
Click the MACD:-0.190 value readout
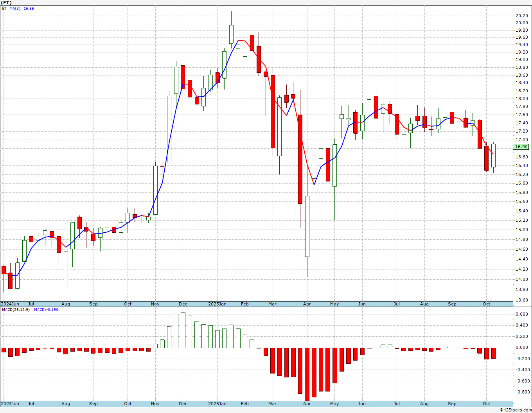(x=46, y=309)
